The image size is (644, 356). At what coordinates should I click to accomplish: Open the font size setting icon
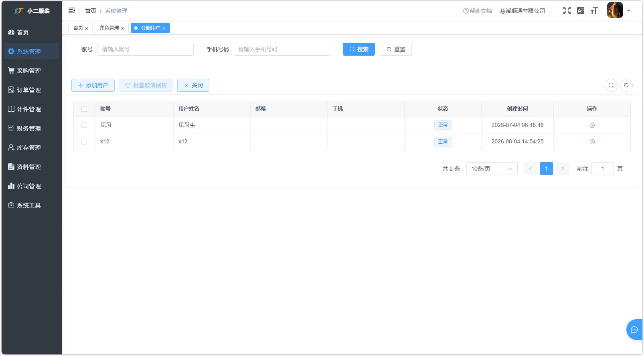pos(594,11)
